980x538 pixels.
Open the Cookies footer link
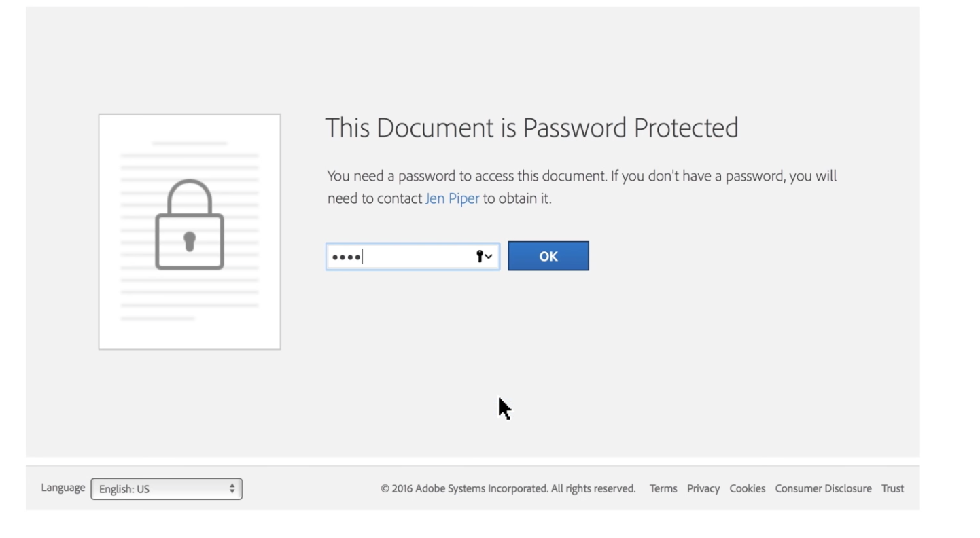click(x=747, y=488)
